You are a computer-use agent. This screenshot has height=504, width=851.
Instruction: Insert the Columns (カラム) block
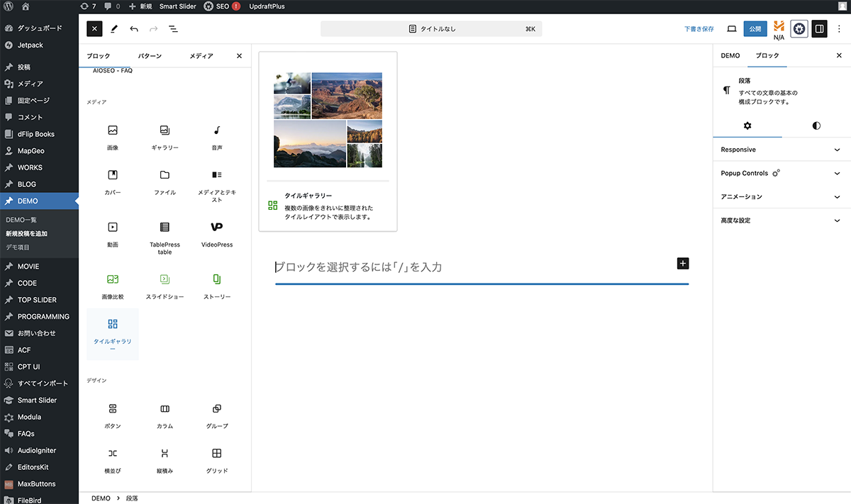click(x=165, y=415)
